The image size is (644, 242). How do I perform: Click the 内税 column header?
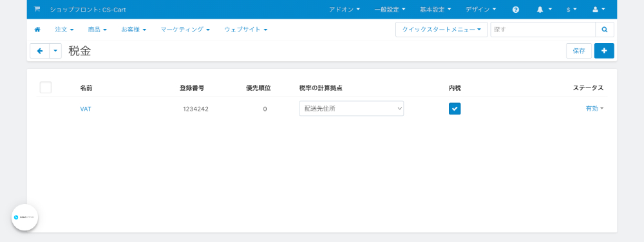coord(455,88)
